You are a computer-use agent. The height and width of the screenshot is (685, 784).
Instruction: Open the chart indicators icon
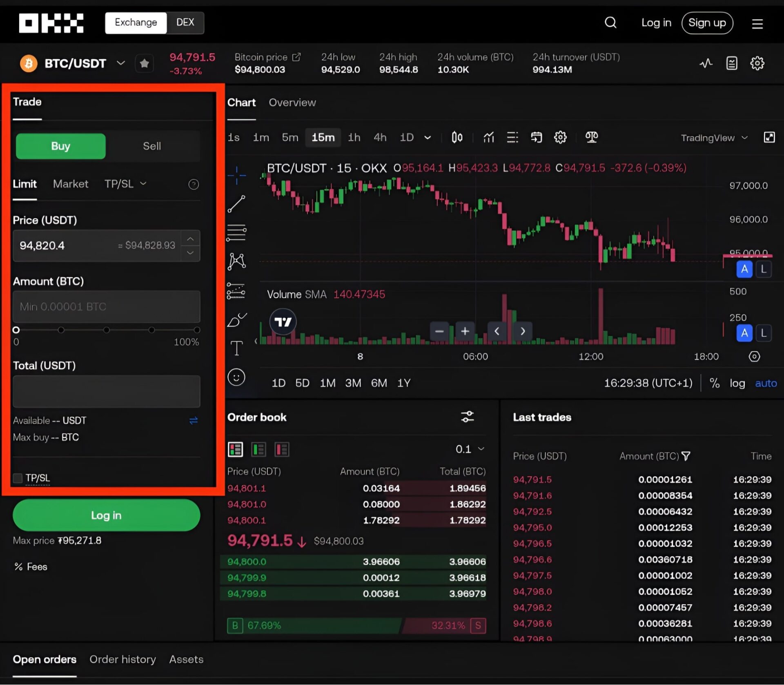click(488, 137)
